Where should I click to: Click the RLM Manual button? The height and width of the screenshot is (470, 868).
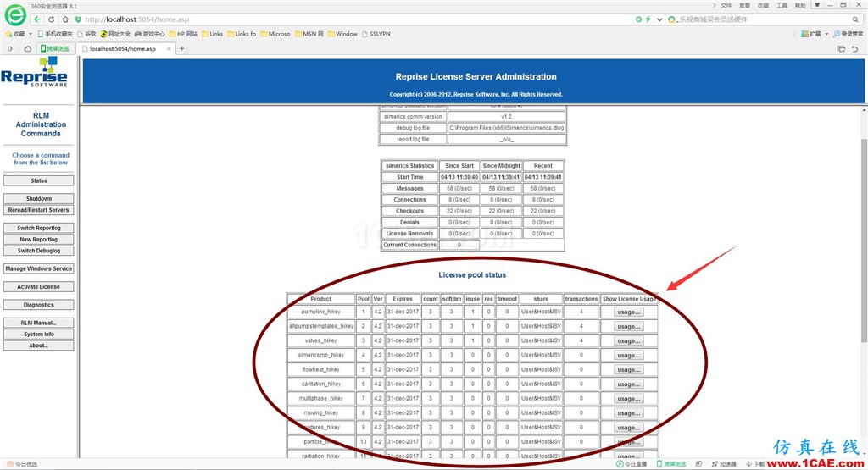coord(39,323)
